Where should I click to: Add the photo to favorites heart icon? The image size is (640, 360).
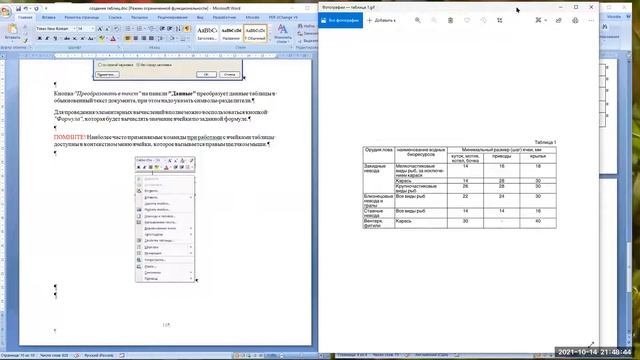[x=467, y=20]
